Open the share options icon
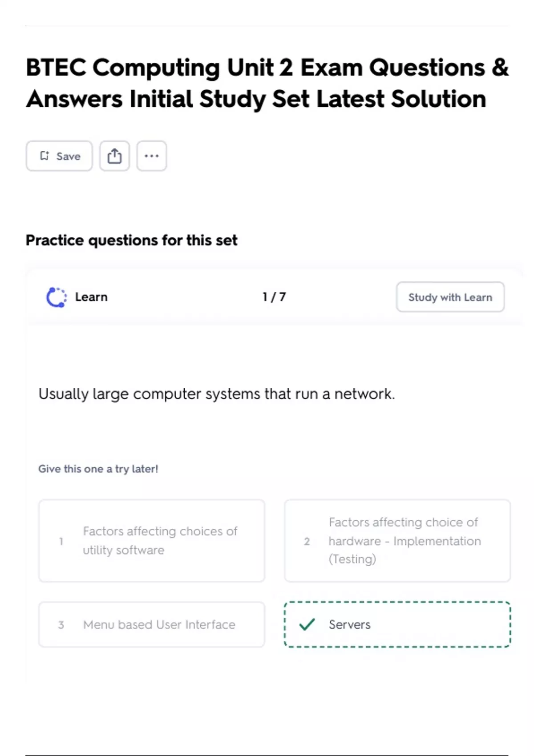The height and width of the screenshot is (756, 534). [x=114, y=156]
